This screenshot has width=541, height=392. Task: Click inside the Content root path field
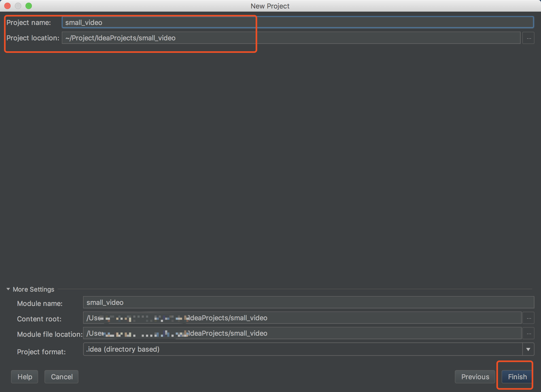pos(345,318)
